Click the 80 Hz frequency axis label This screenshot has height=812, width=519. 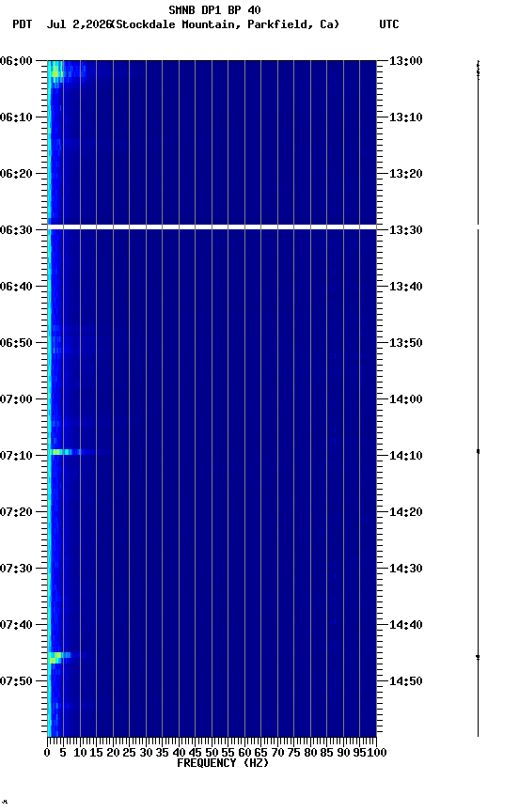point(310,753)
